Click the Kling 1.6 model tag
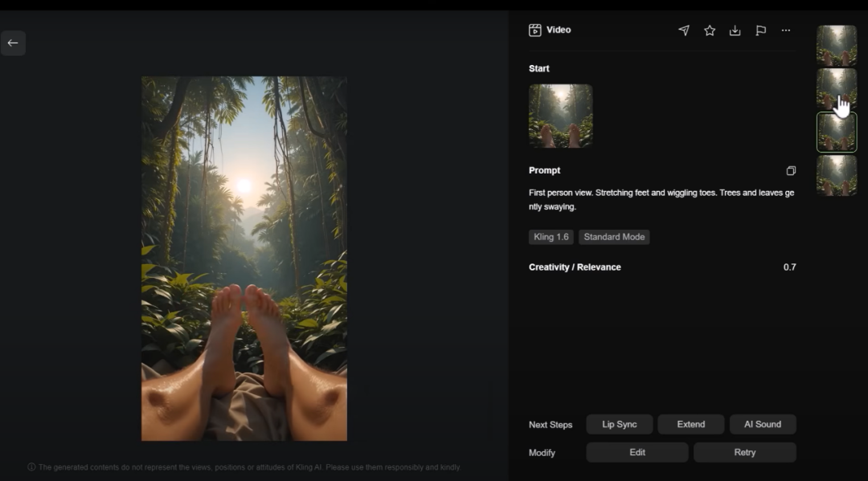The image size is (868, 481). tap(551, 237)
